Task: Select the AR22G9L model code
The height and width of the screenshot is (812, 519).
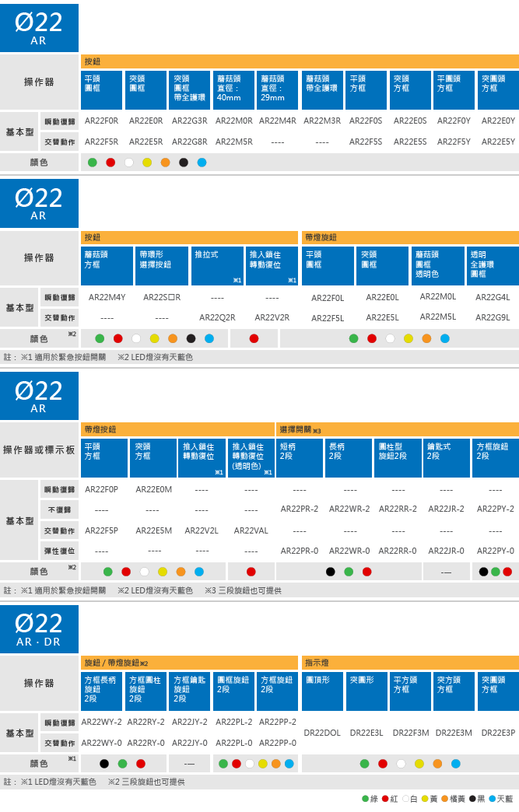Action: pos(493,317)
